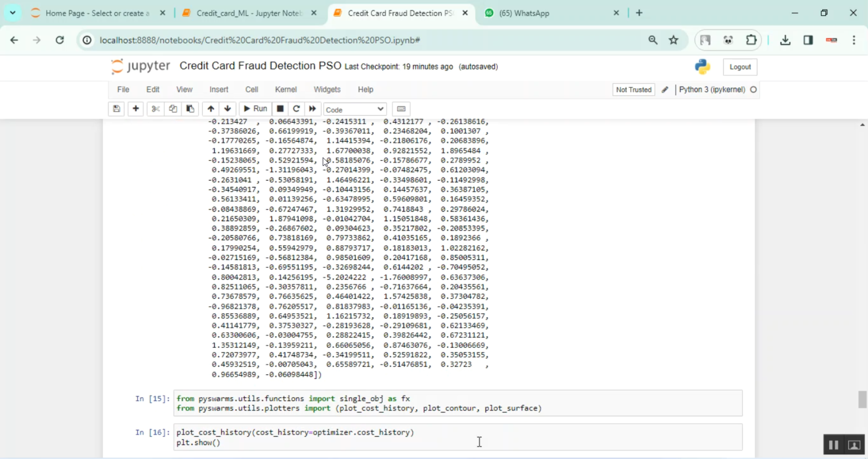The width and height of the screenshot is (868, 459).
Task: Toggle the browser side panel
Action: click(x=808, y=40)
